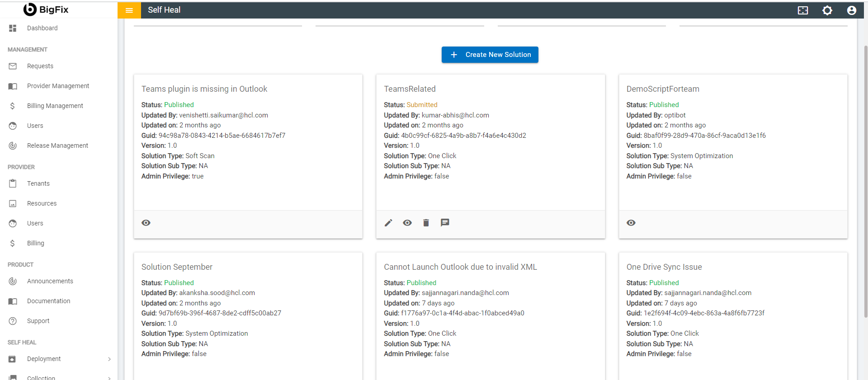868x380 pixels.
Task: Open comments for TeamsRelated solution
Action: 445,223
